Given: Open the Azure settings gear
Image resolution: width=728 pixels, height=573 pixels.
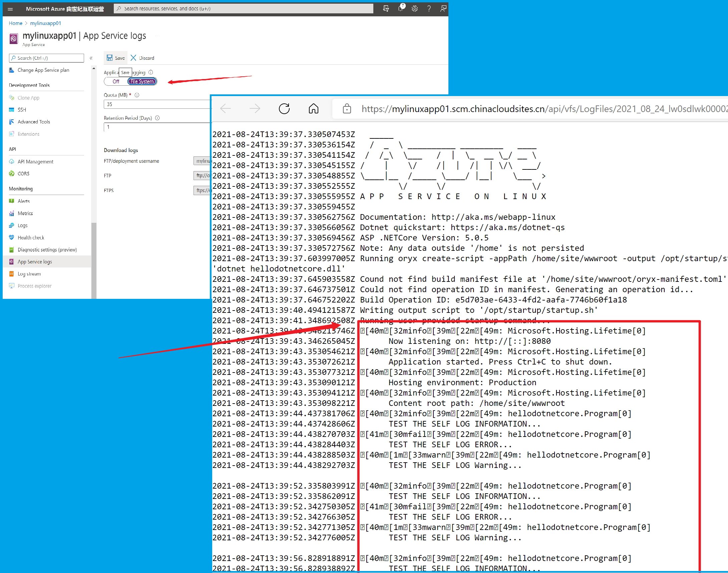Looking at the screenshot, I should click(414, 9).
